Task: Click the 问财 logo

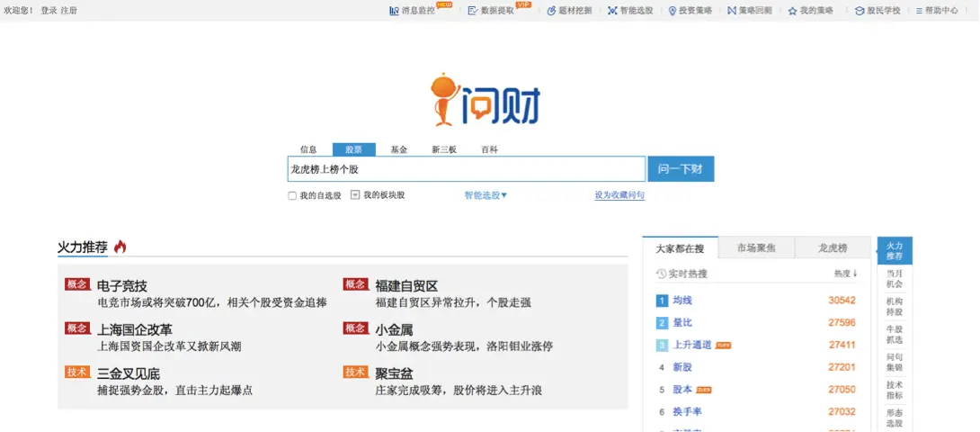Action: [486, 101]
